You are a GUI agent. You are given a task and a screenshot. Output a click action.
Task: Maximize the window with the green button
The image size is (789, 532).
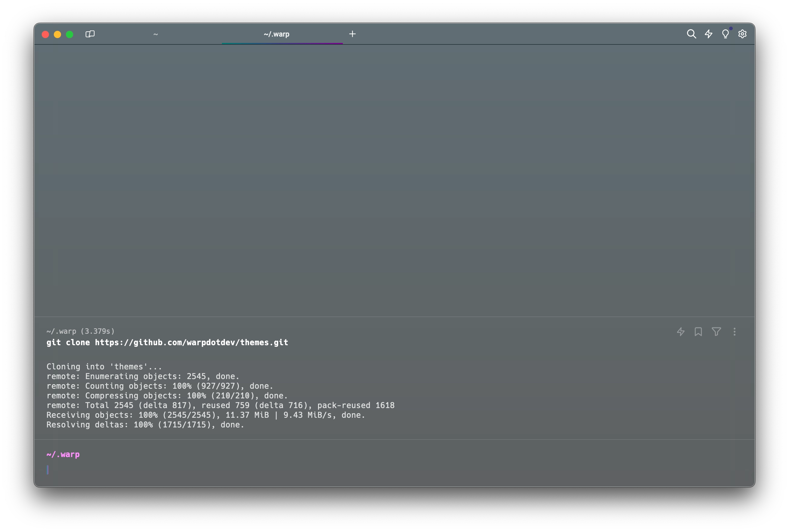[x=70, y=34]
